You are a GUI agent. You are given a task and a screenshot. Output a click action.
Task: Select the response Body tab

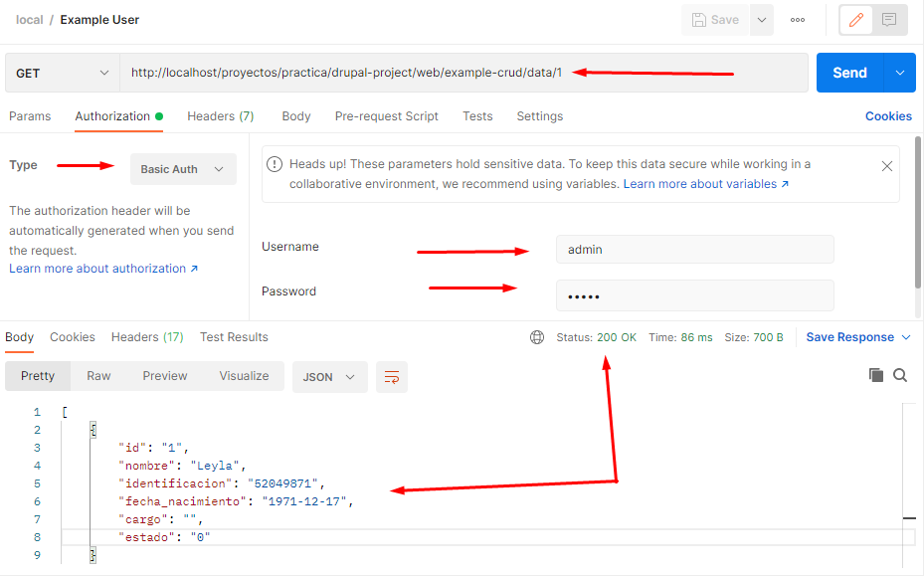[20, 337]
